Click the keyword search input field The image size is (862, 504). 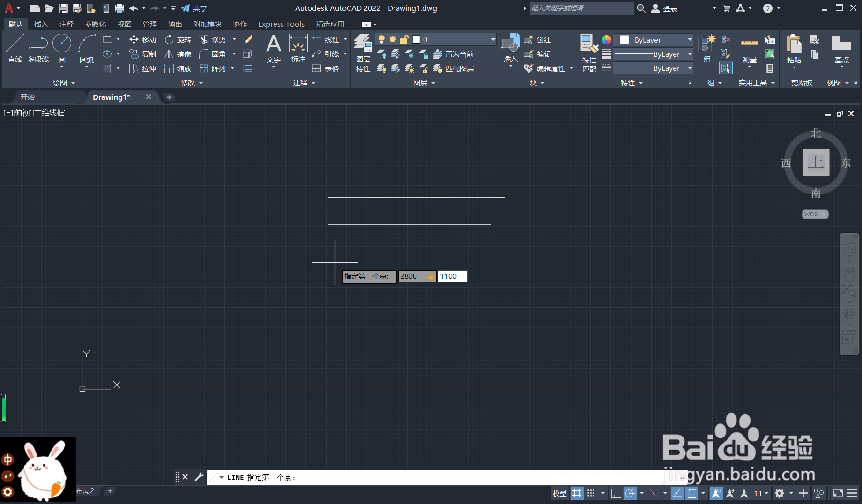coord(581,8)
